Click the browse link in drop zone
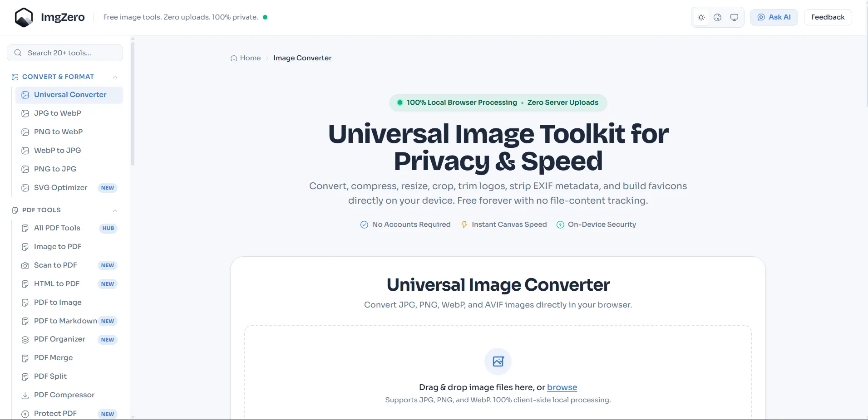The image size is (868, 420). [562, 387]
